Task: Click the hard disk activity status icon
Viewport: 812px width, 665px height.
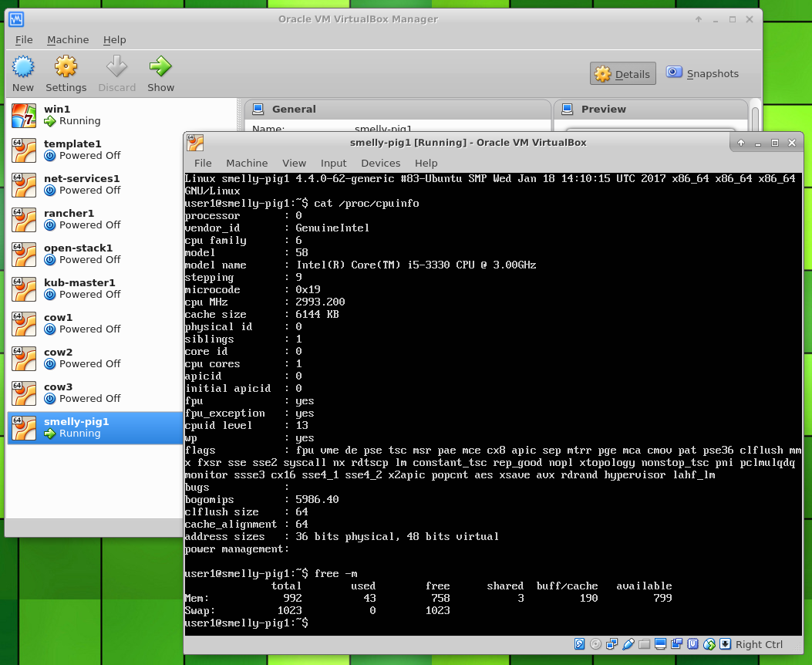Action: (579, 643)
